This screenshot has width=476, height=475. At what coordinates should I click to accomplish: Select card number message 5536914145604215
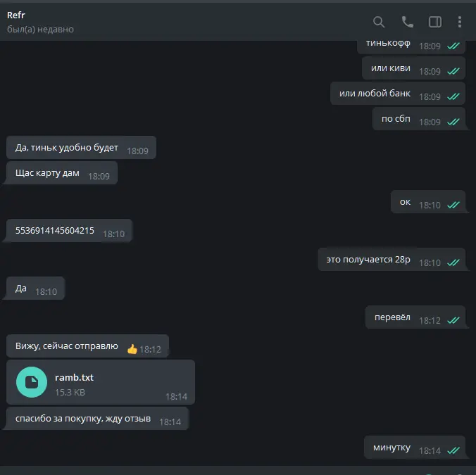(x=55, y=231)
